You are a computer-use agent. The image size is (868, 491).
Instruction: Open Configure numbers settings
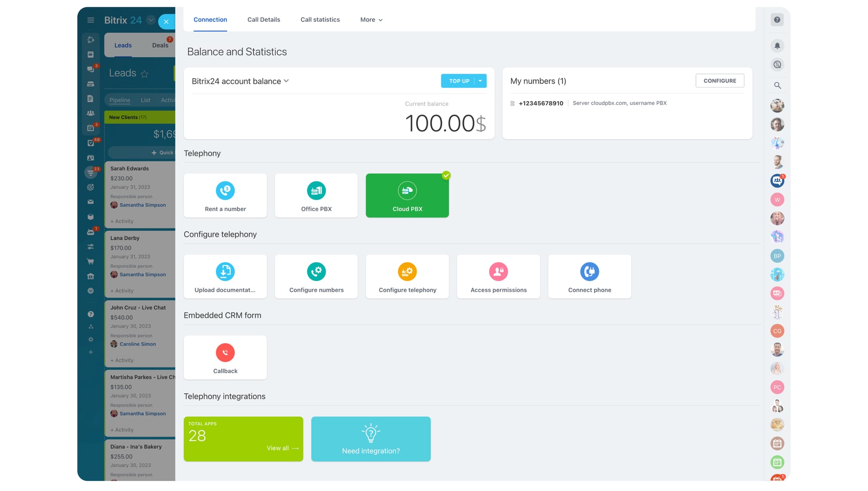(x=316, y=277)
